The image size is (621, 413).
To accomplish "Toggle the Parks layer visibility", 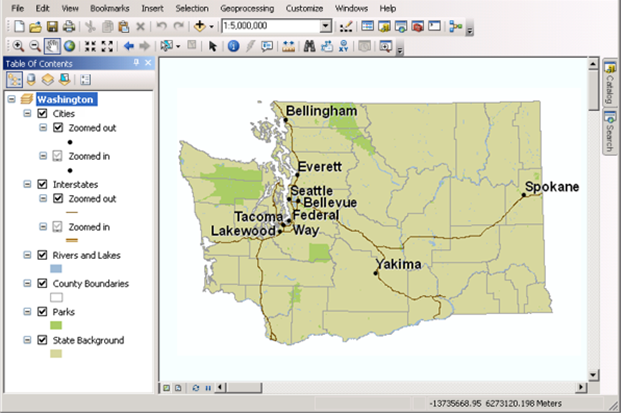I will [x=42, y=312].
